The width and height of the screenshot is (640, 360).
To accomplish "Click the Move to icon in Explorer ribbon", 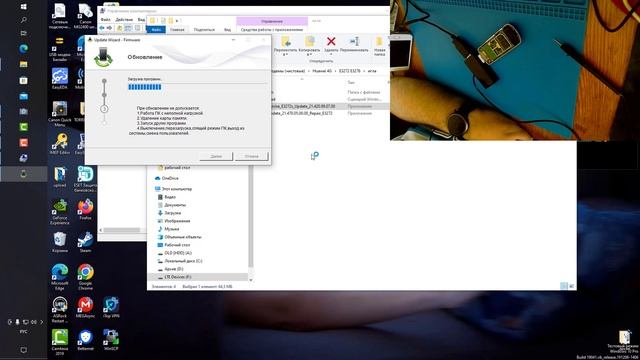I will (286, 41).
